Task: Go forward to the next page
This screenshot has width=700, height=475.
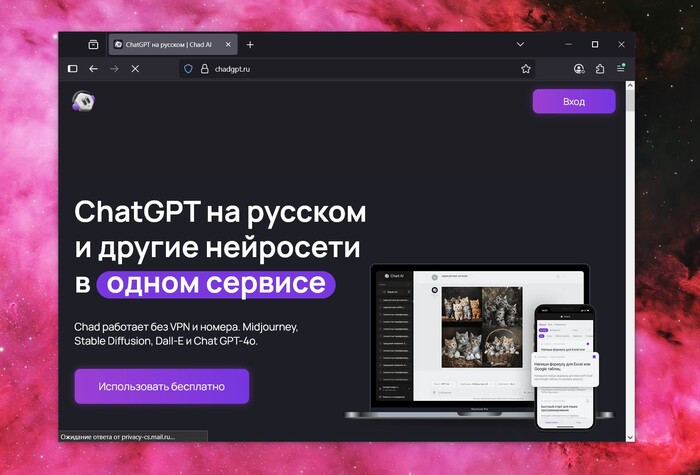Action: tap(114, 69)
